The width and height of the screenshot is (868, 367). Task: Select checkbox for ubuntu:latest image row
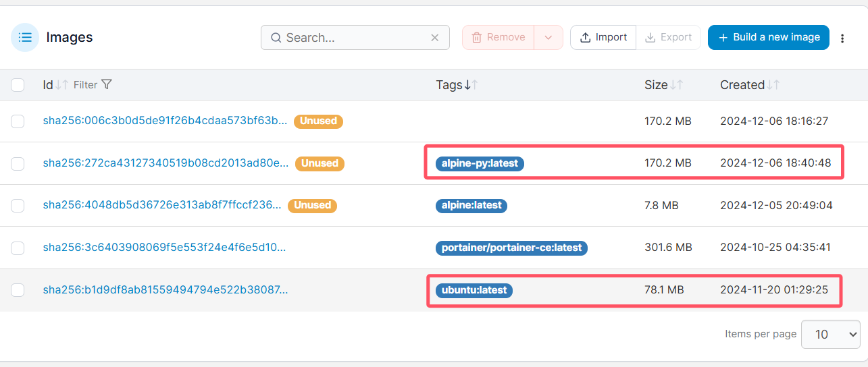coord(18,290)
